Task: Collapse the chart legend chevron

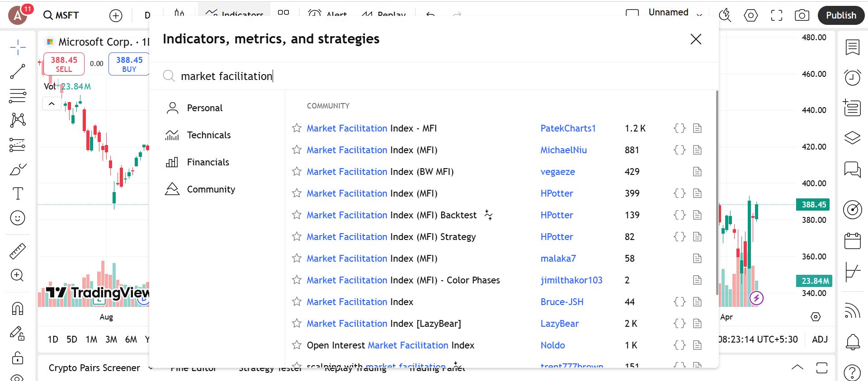Action: click(52, 104)
